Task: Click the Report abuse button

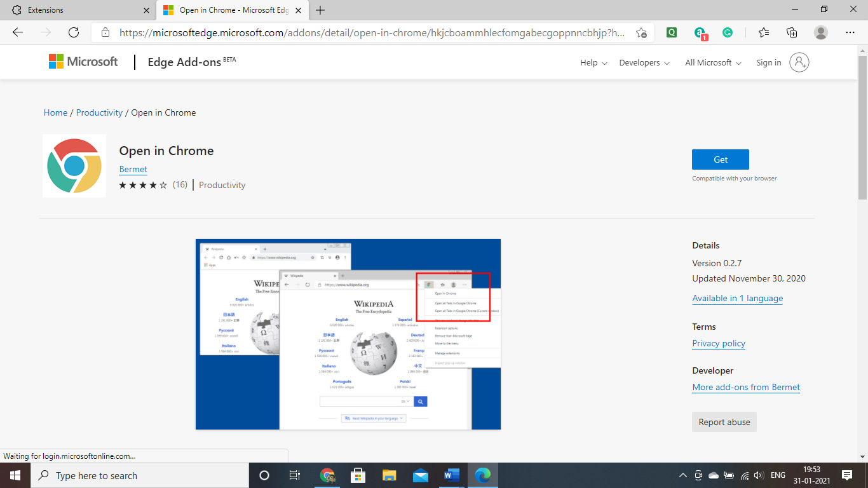Action: 724,422
